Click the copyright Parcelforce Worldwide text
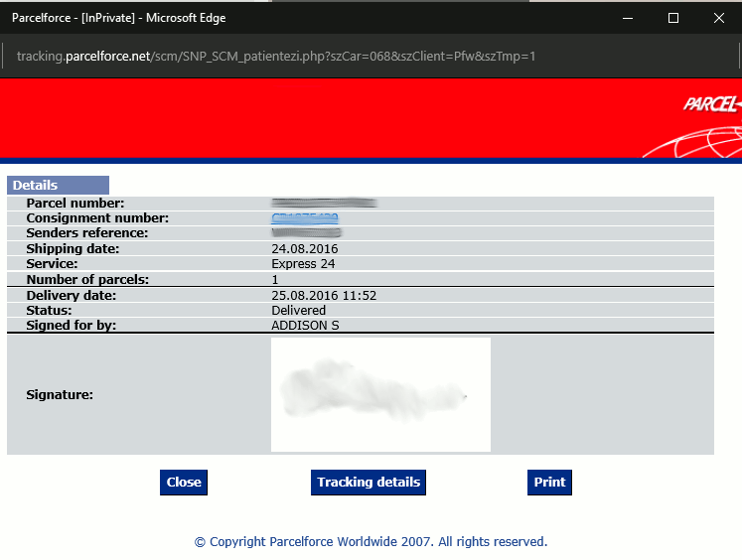 371,541
